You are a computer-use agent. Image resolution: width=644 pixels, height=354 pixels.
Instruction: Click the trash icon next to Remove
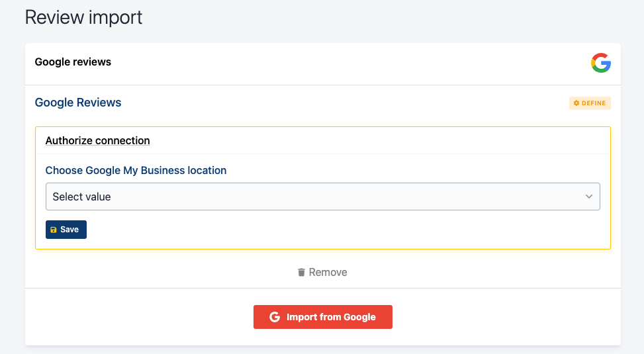[301, 272]
